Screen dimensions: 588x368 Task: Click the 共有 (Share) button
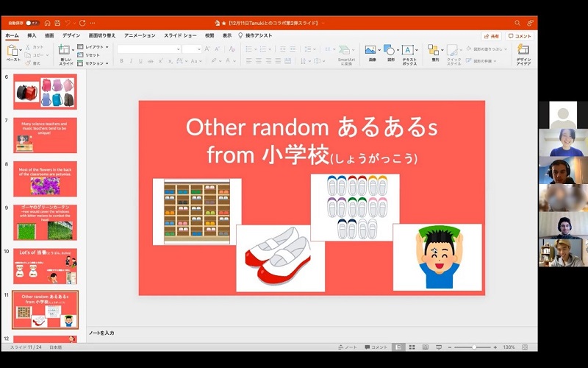tap(491, 35)
